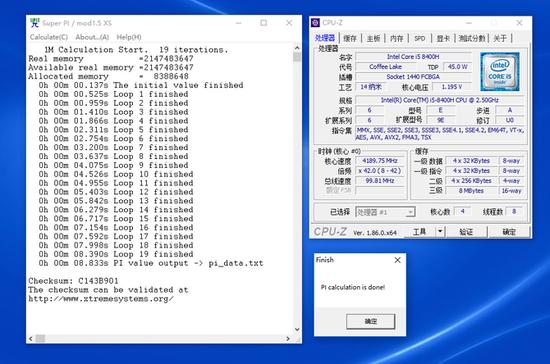Click the 'Loop 19 finished' result line

click(116, 254)
